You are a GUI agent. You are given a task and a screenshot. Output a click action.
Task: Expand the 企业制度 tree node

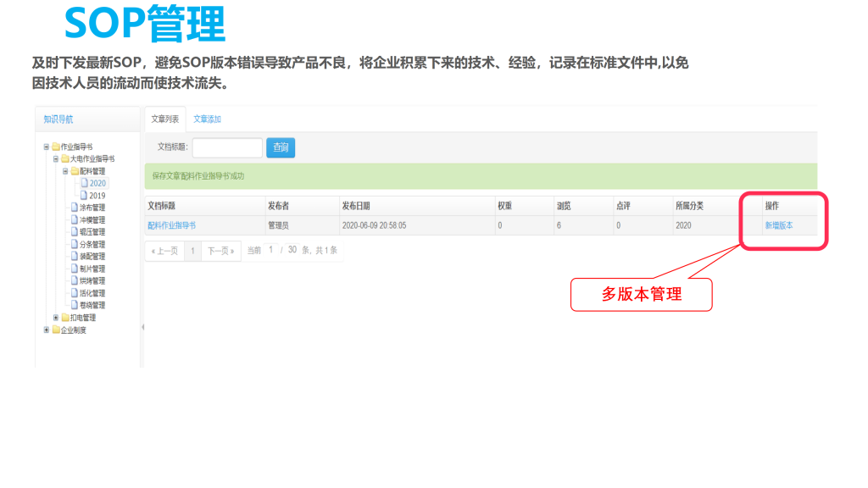coord(47,330)
